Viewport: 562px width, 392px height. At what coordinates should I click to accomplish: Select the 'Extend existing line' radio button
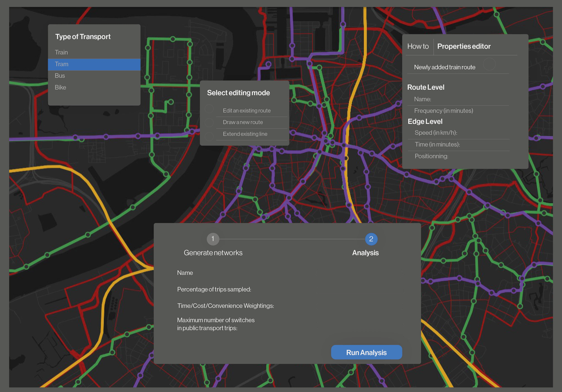209,136
